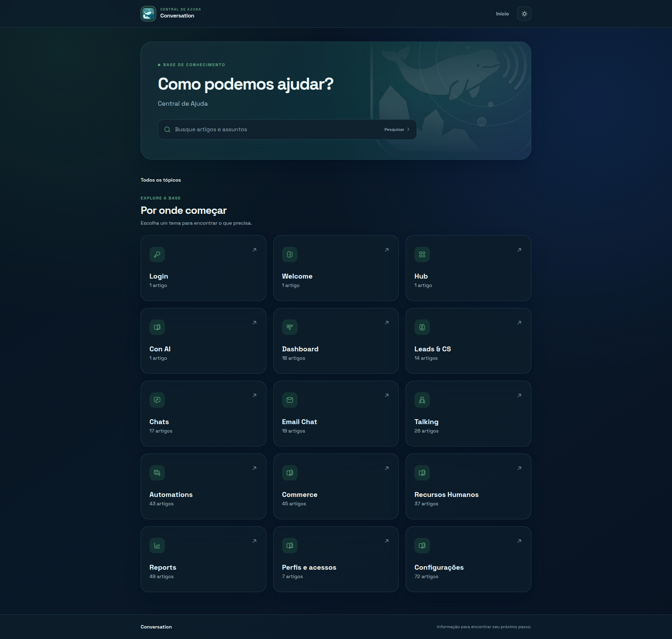Open the Recursos Humanos card arrow
The height and width of the screenshot is (639, 672).
pyautogui.click(x=519, y=468)
